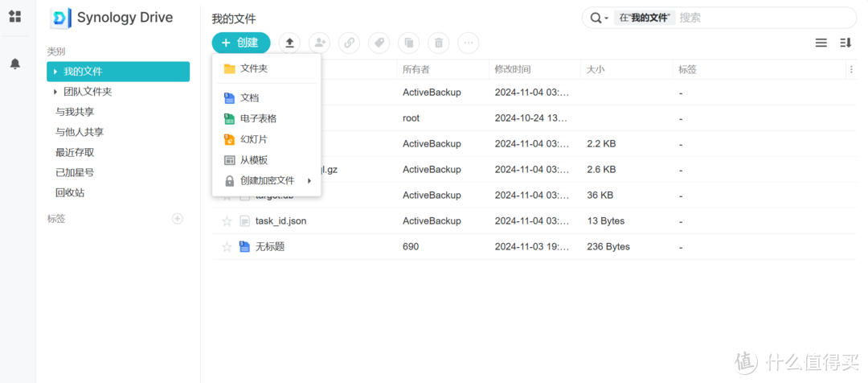Image resolution: width=868 pixels, height=383 pixels.
Task: Choose 电子表格 from create menu
Action: [266, 118]
